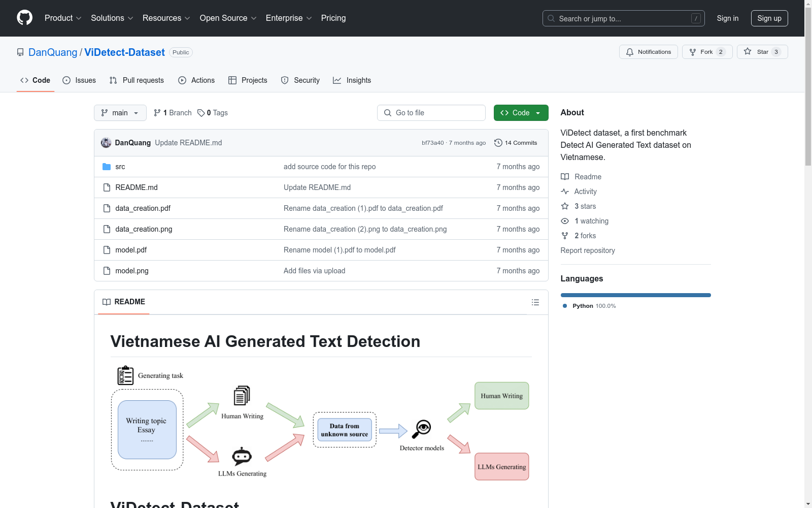Click the pulse icon beside Activity
The width and height of the screenshot is (812, 508).
[565, 192]
